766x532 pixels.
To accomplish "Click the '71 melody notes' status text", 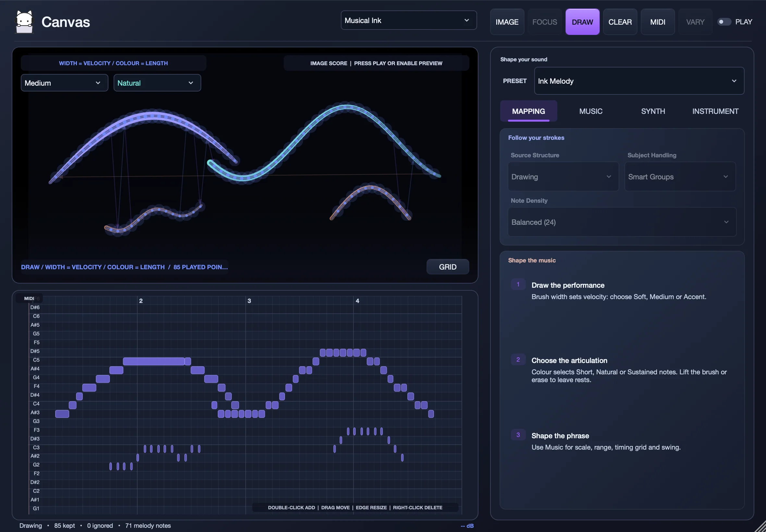I will (x=148, y=526).
